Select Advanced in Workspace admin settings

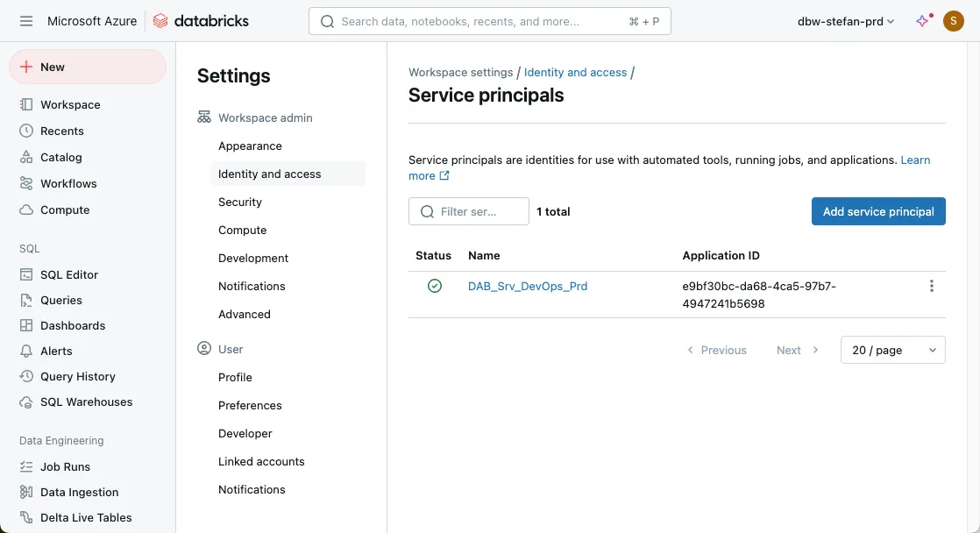[245, 314]
